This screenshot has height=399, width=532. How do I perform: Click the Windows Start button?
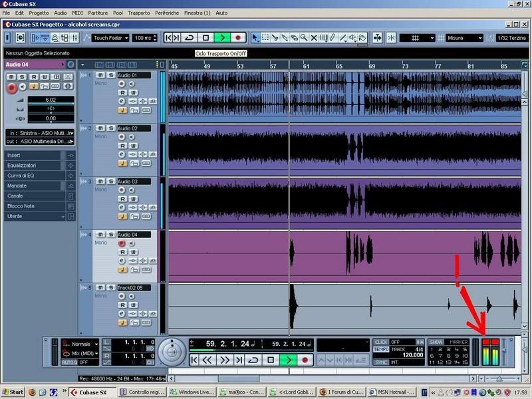point(12,392)
